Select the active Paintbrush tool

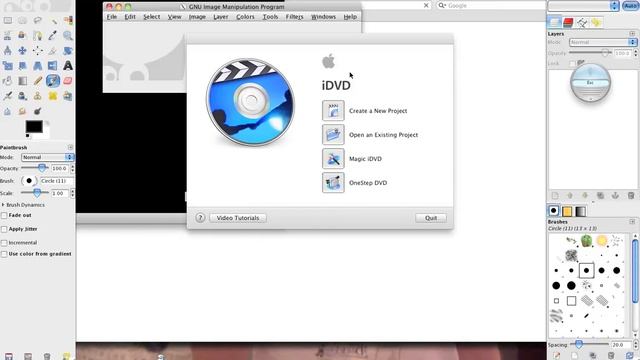pyautogui.click(x=53, y=81)
